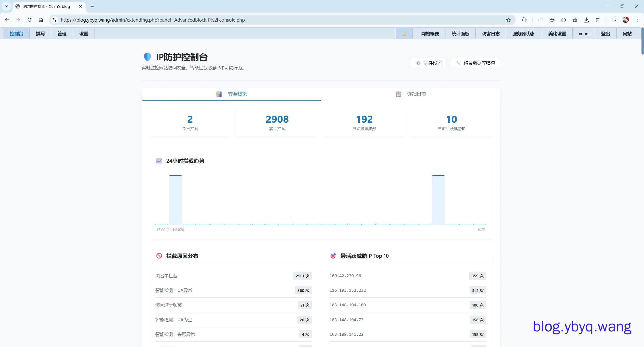Click the 智能检测：UA为空 row
The width and height of the screenshot is (644, 347).
pos(233,320)
